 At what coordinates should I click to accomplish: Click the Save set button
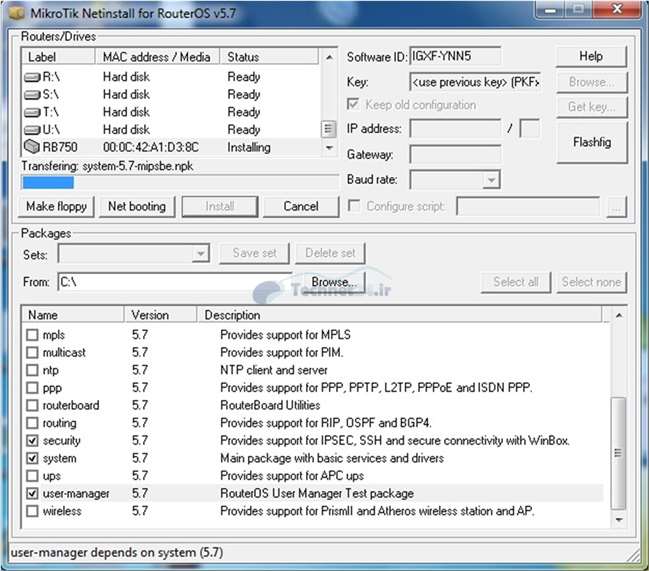(255, 253)
